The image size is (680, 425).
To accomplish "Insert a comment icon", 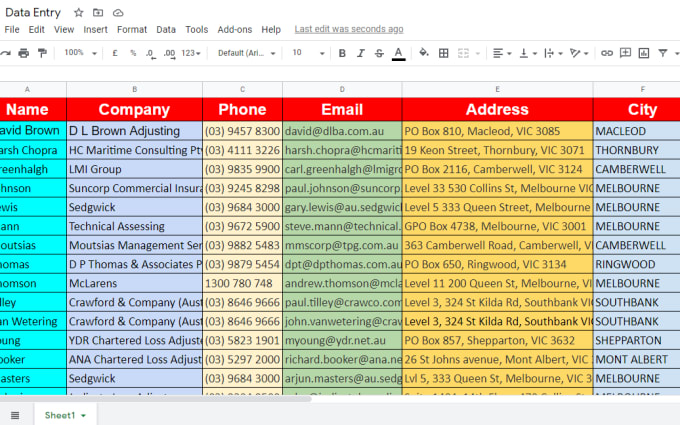I will (625, 53).
